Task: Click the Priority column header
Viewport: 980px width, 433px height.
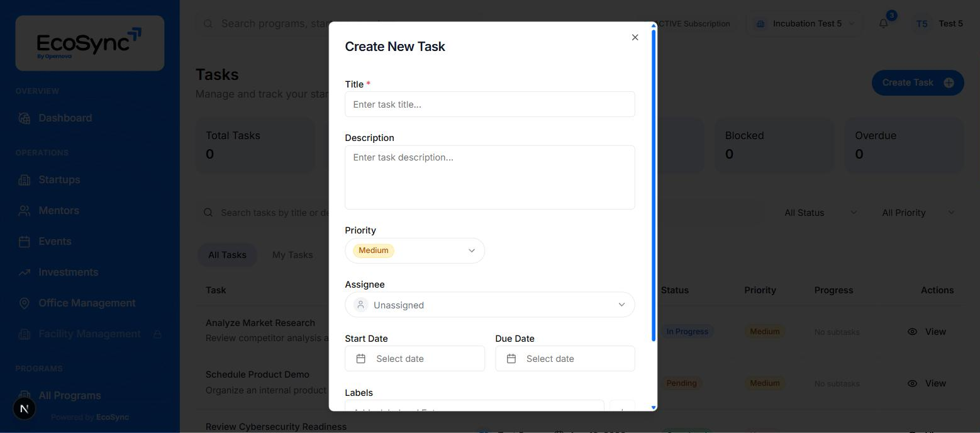Action: (760, 290)
